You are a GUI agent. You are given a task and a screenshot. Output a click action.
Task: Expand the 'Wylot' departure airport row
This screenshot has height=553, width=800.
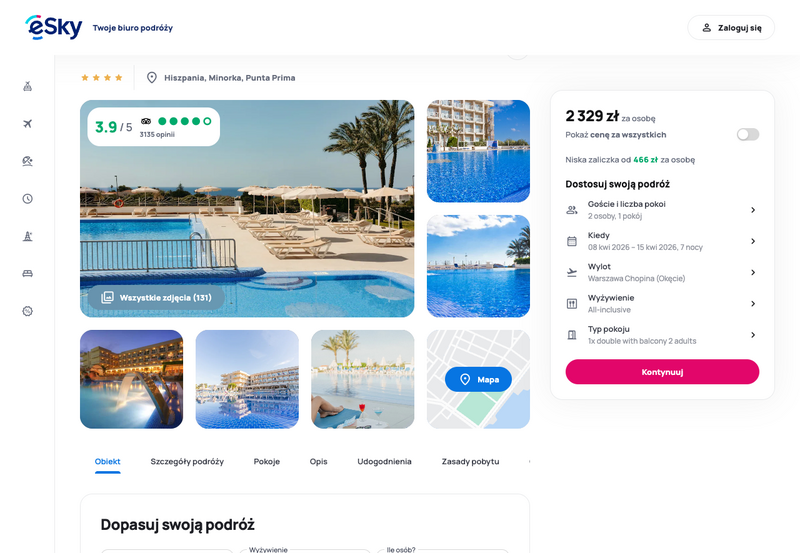[662, 272]
